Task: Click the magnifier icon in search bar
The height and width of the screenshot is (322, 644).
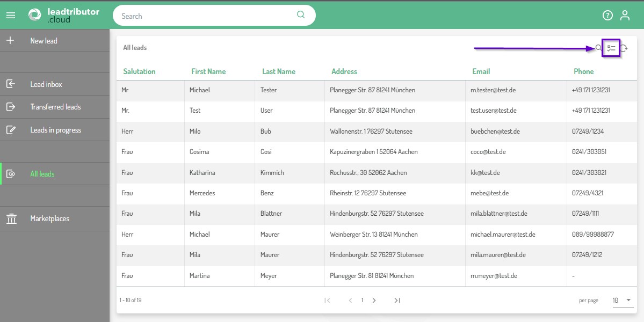Action: 301,15
